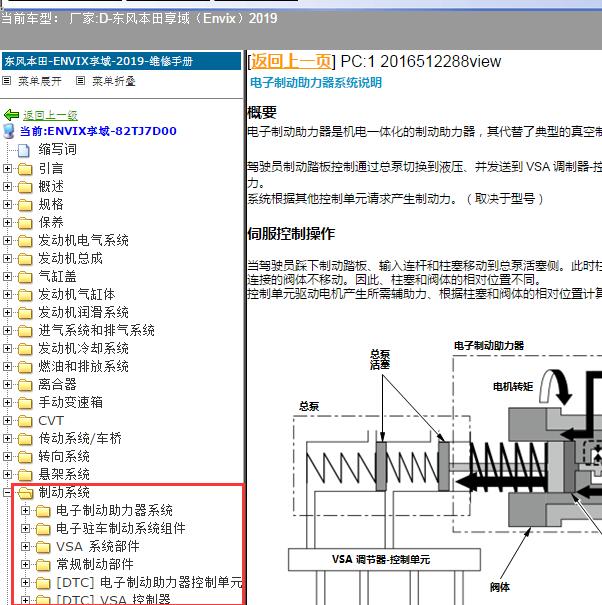
Task: Click the 东风本田-ENVIX享域-2019-维修手册 title bar
Action: tap(121, 61)
